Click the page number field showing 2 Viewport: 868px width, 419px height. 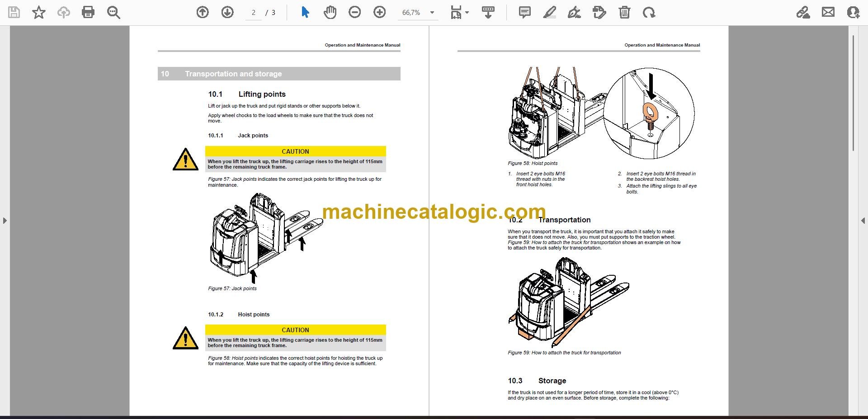pos(254,13)
